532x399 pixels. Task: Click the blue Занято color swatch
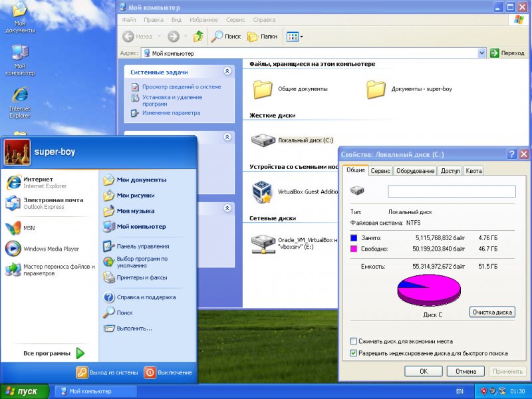click(x=354, y=238)
